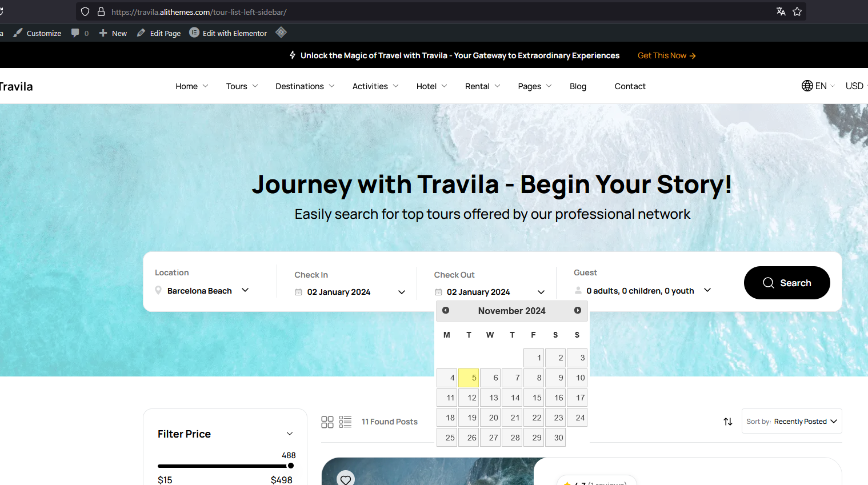Open the Activities menu
This screenshot has width=868, height=485.
(x=375, y=86)
